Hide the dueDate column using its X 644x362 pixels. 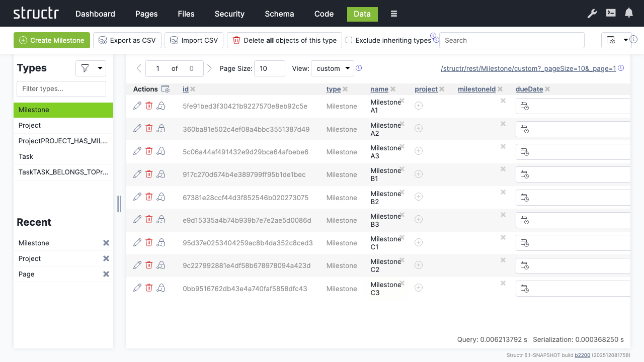pyautogui.click(x=547, y=89)
